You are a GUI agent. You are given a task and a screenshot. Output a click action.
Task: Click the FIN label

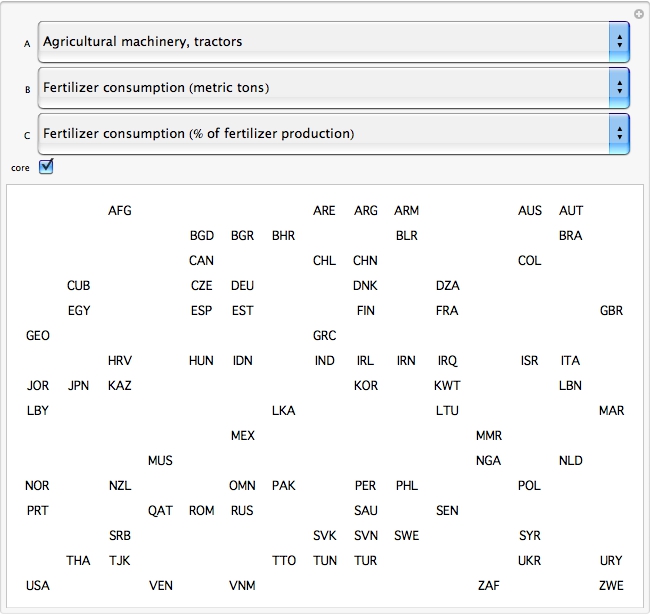pos(366,310)
